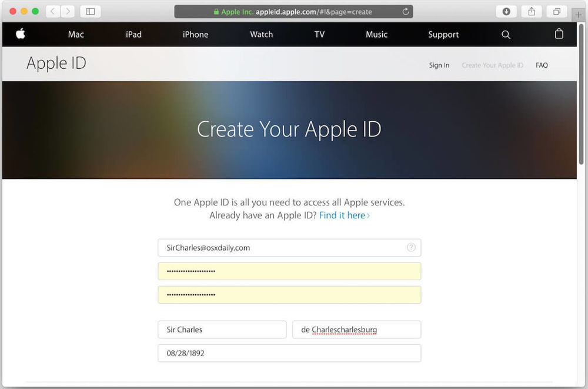Viewport: 588px width, 389px height.
Task: Focus the email field SirCharles@osxdaily.com
Action: pos(289,248)
